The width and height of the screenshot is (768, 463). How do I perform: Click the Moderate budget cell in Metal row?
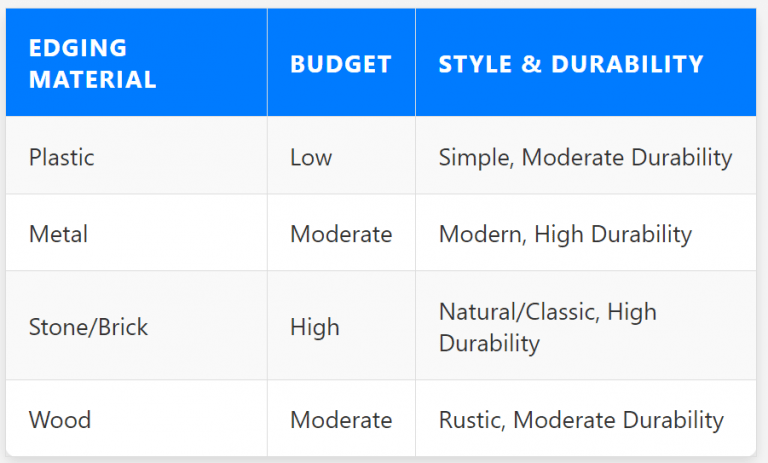341,234
